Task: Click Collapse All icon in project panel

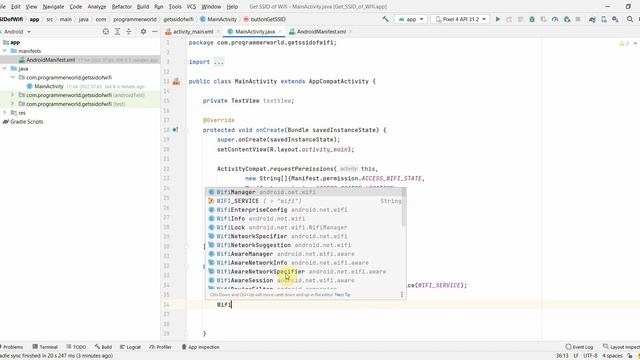Action: [x=129, y=31]
